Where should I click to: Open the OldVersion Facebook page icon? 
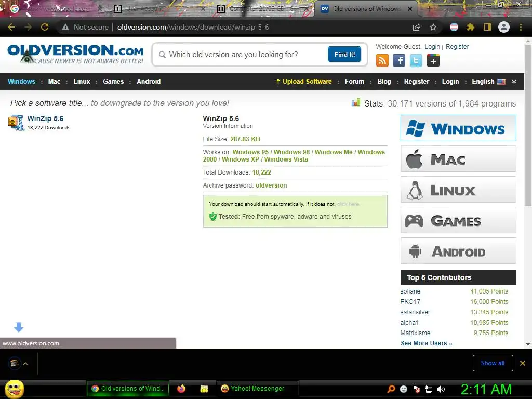(399, 61)
